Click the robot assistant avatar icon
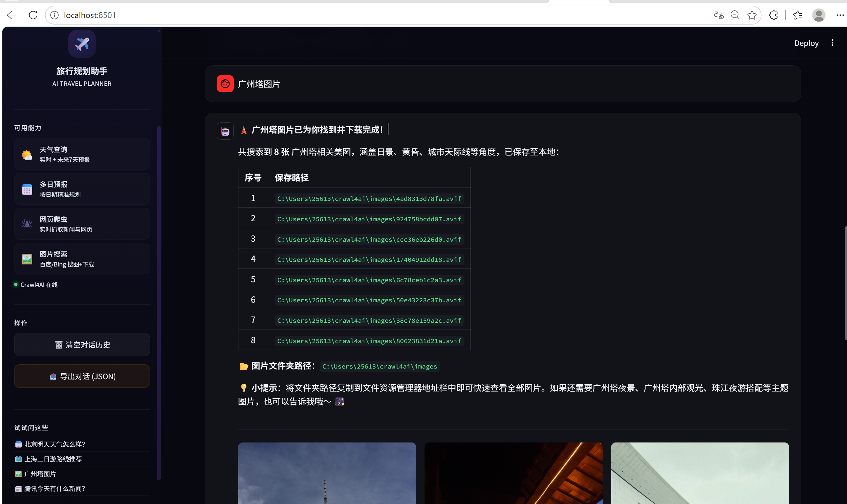This screenshot has height=504, width=847. pos(225,131)
